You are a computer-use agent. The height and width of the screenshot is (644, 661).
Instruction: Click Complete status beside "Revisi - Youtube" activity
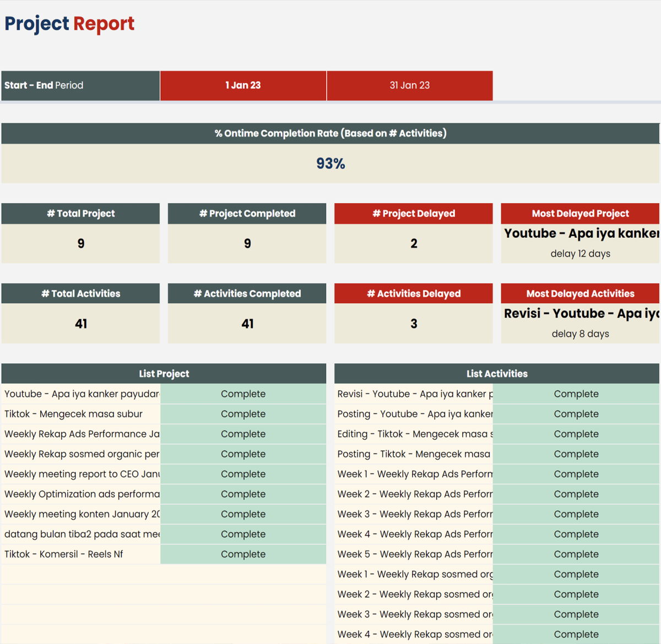click(576, 394)
